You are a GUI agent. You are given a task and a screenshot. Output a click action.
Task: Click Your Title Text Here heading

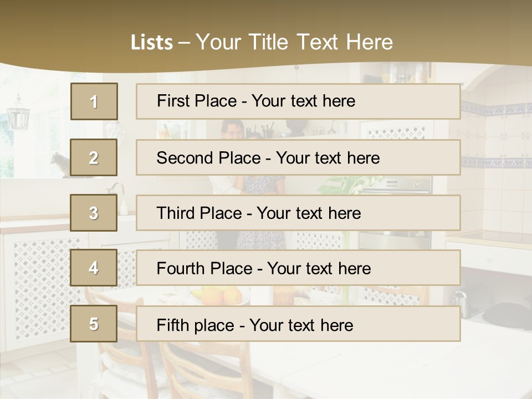[294, 42]
